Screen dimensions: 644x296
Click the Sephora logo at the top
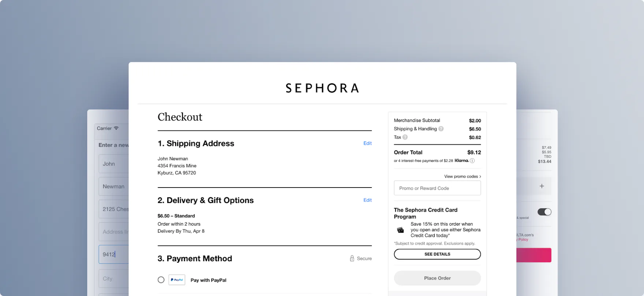322,88
